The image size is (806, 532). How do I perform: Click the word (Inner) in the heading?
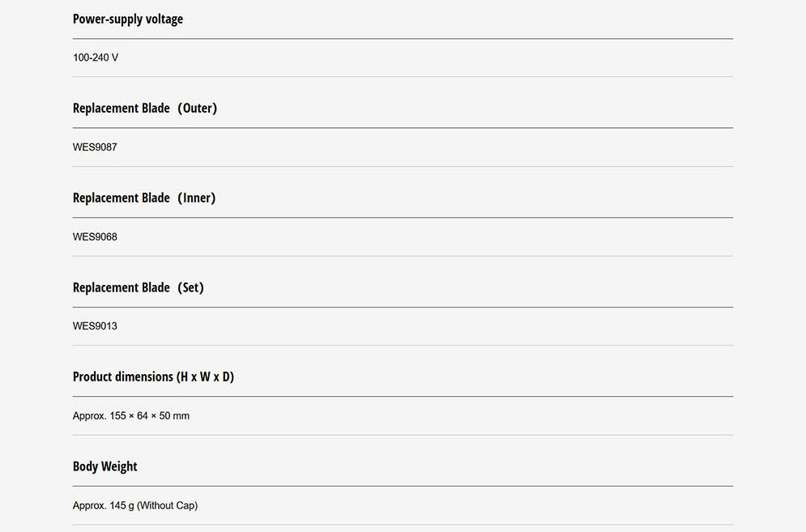[x=196, y=198]
